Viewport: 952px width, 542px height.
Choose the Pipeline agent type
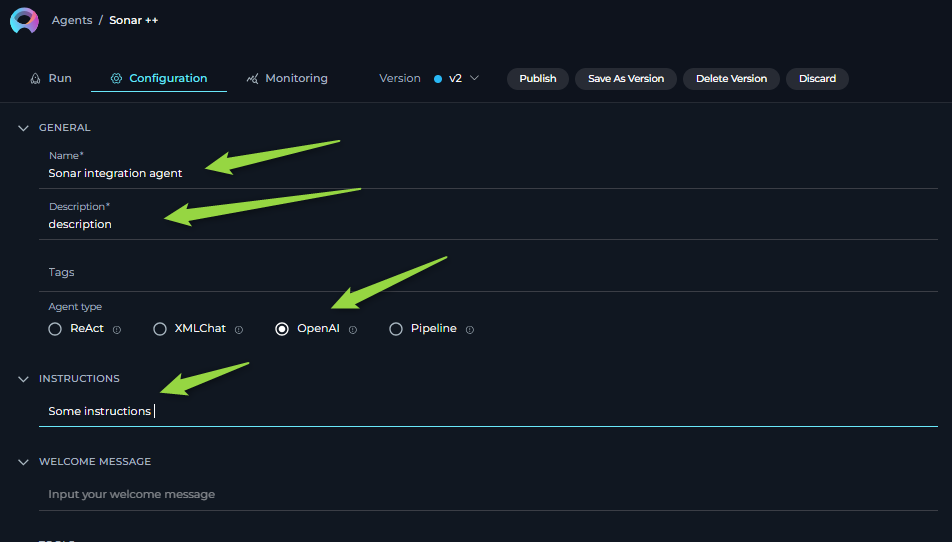click(x=396, y=329)
